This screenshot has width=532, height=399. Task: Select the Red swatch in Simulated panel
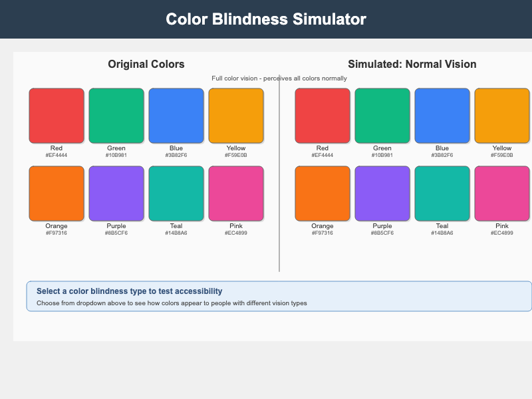pyautogui.click(x=322, y=115)
